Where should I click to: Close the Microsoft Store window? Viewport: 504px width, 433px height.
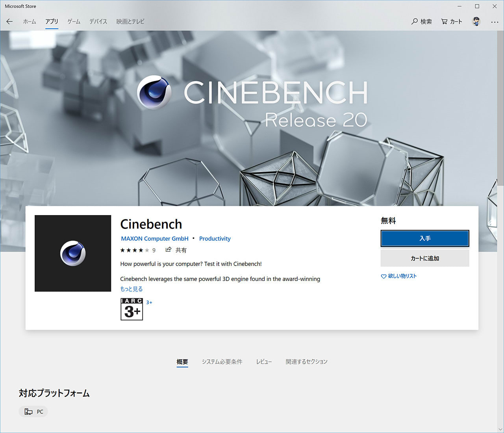[495, 6]
